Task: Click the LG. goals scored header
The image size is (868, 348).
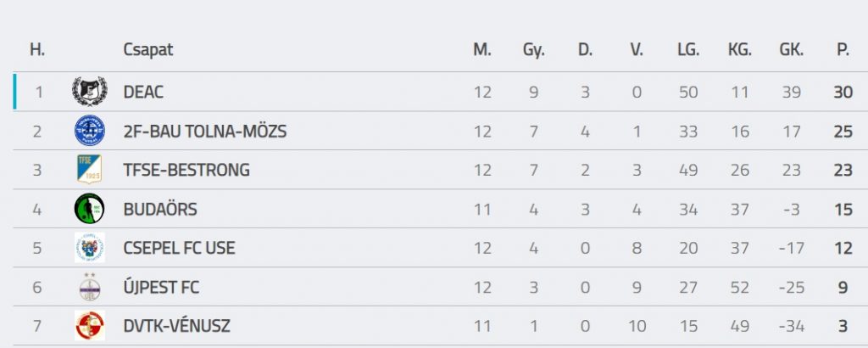Action: click(x=688, y=49)
